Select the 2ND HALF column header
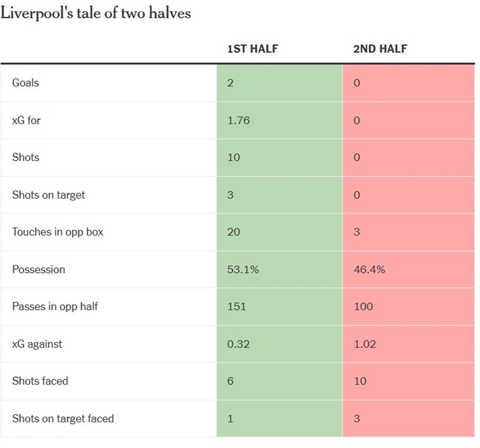The height and width of the screenshot is (448, 480). tap(380, 49)
